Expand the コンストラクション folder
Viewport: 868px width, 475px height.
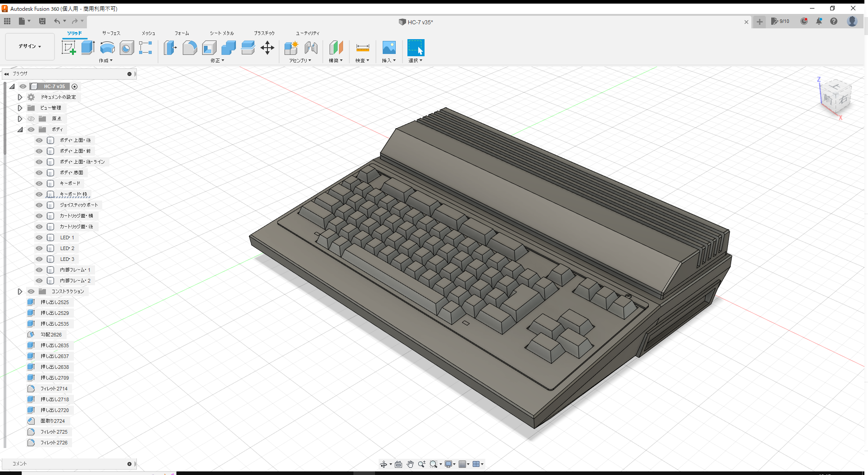click(x=20, y=291)
